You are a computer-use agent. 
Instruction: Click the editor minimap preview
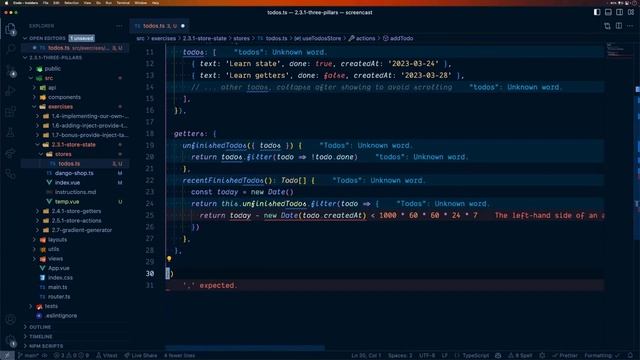pyautogui.click(x=618, y=51)
